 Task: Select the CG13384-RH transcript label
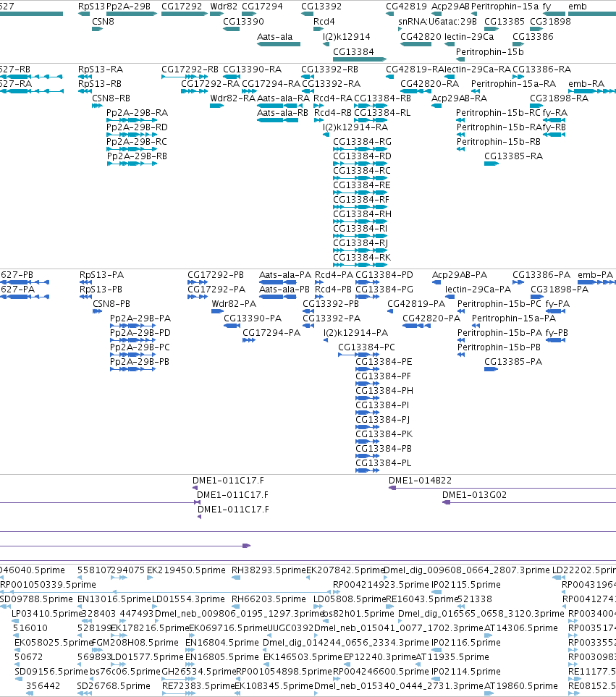(x=362, y=214)
